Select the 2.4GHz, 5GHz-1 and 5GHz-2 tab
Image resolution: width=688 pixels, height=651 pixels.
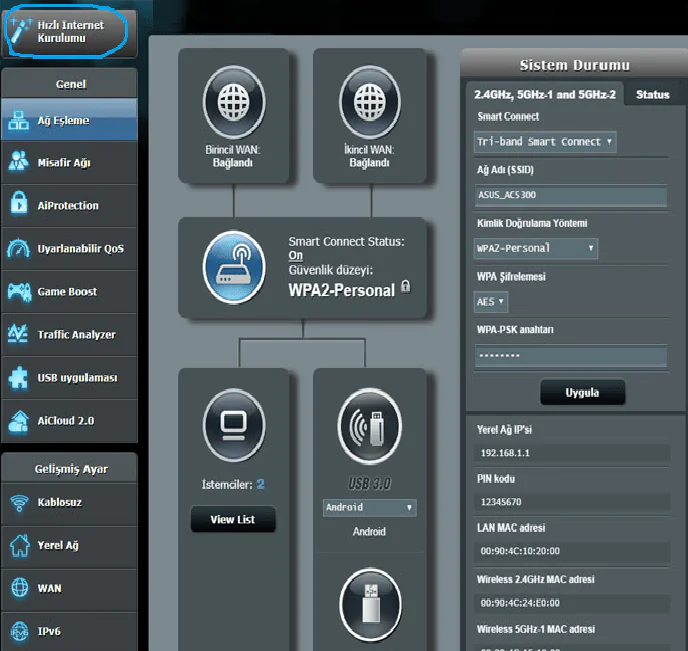(x=545, y=95)
